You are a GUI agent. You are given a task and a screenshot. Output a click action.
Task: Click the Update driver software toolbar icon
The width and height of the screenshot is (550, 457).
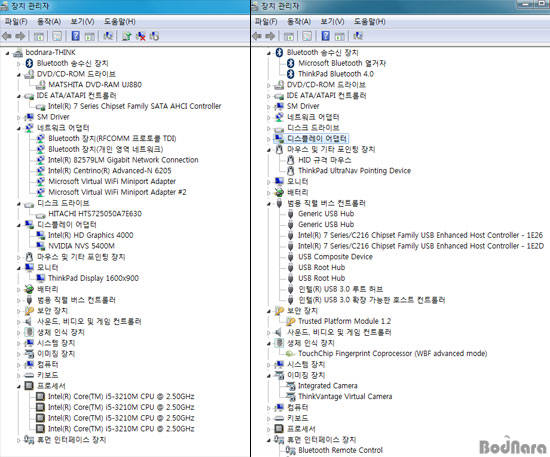[127, 36]
